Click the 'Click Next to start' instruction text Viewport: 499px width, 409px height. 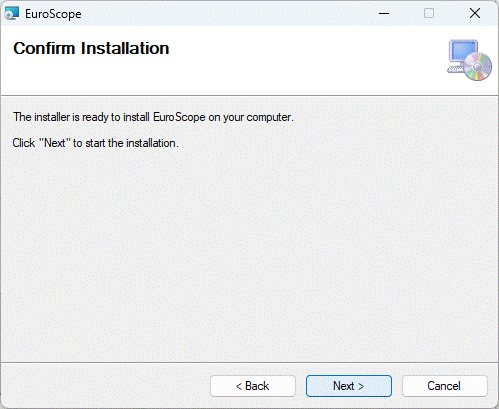pos(96,143)
